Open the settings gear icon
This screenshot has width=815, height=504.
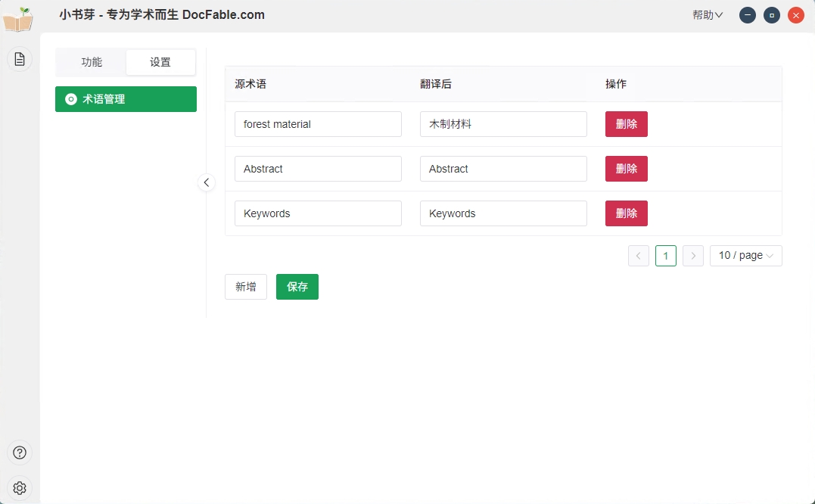[x=20, y=488]
